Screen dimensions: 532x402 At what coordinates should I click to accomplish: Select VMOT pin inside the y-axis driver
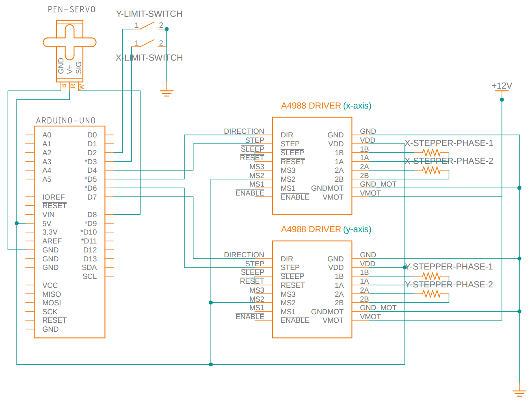(x=333, y=320)
